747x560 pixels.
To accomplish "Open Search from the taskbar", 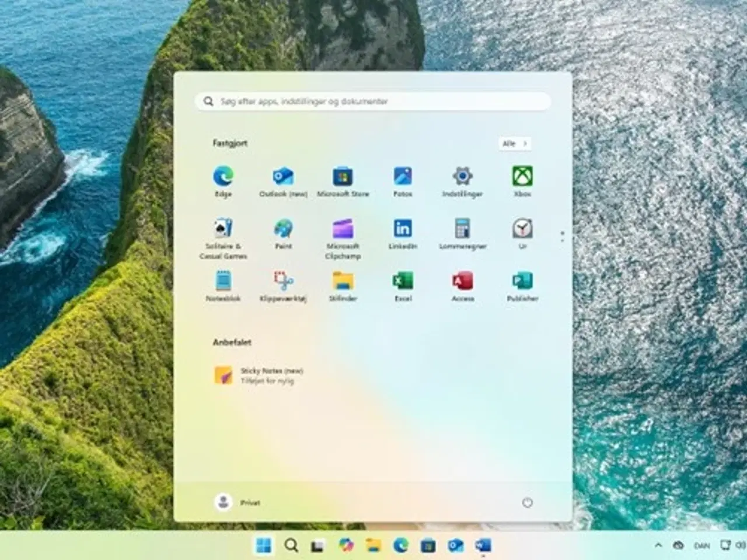I will pos(291,545).
